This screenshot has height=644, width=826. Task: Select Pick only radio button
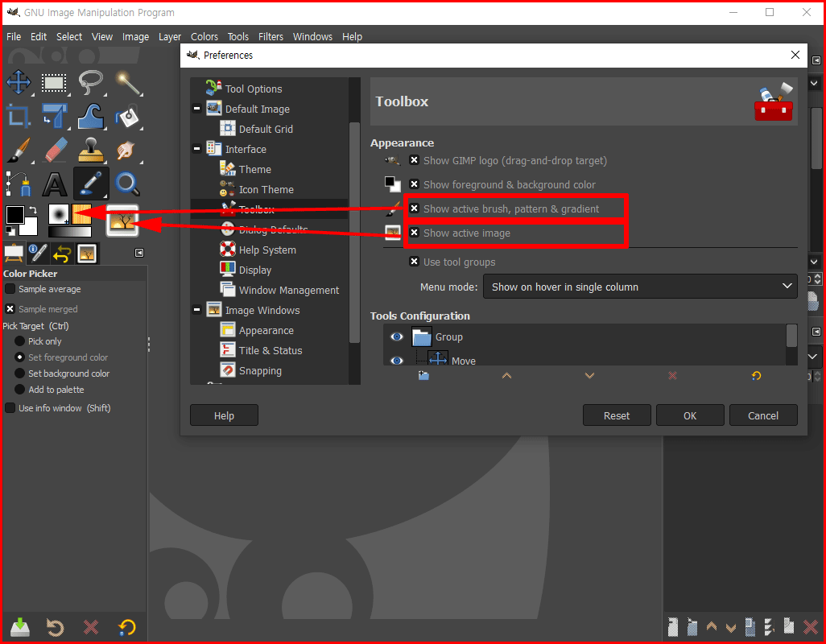pyautogui.click(x=19, y=341)
